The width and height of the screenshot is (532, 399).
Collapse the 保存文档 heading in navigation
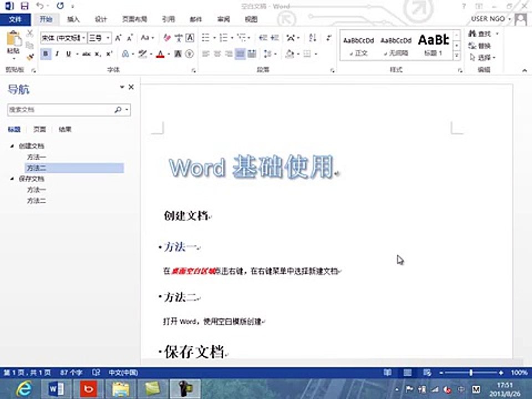[12, 178]
